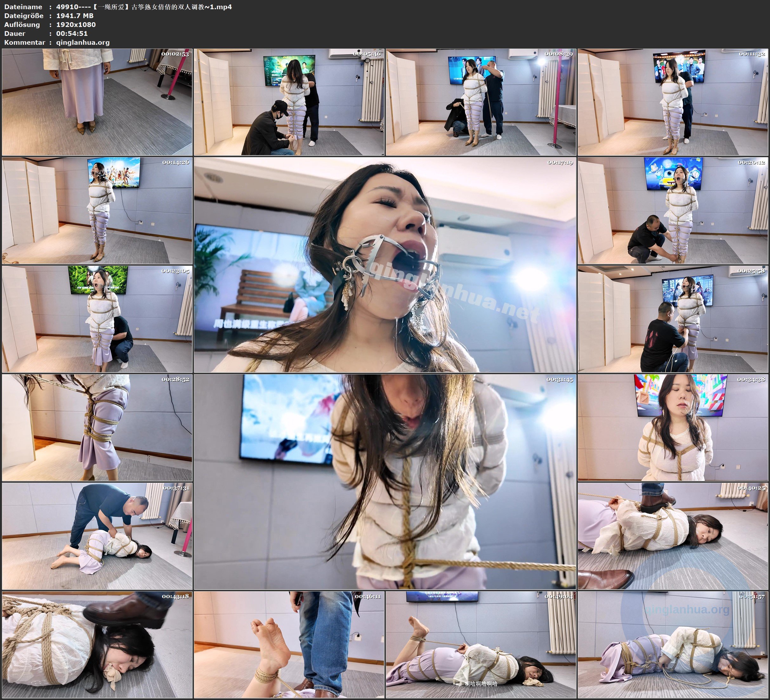Screen dimensions: 770x700
Task: Click the Kommentar value qinglanhua.org
Action: click(83, 43)
